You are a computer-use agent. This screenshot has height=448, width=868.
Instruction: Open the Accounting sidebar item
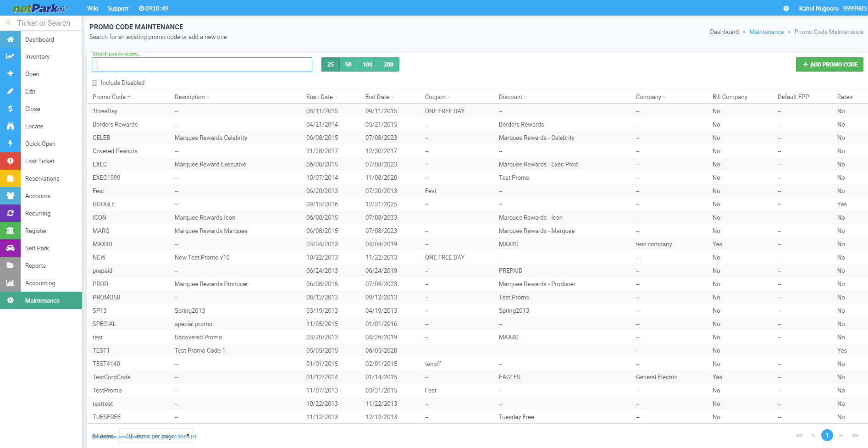41,283
